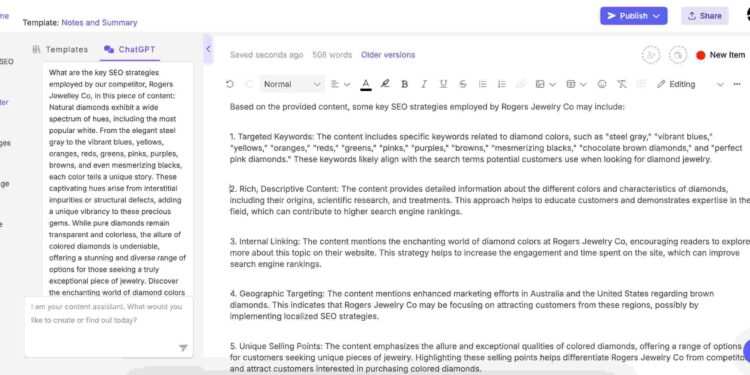Click the 'Based on the provided content' line

pos(427,107)
